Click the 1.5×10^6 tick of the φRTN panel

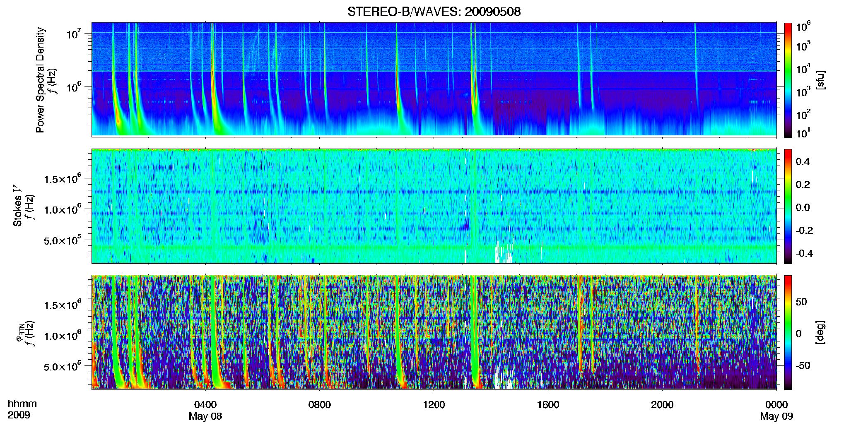[x=63, y=305]
